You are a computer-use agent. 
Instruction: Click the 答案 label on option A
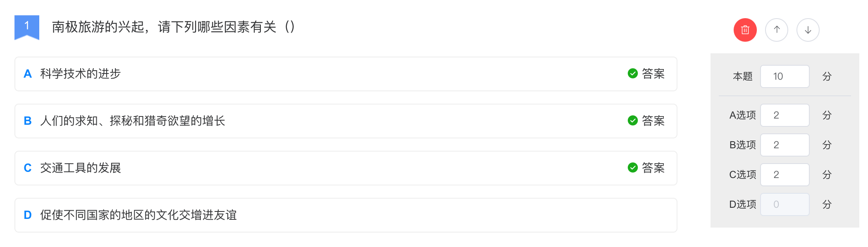point(653,74)
